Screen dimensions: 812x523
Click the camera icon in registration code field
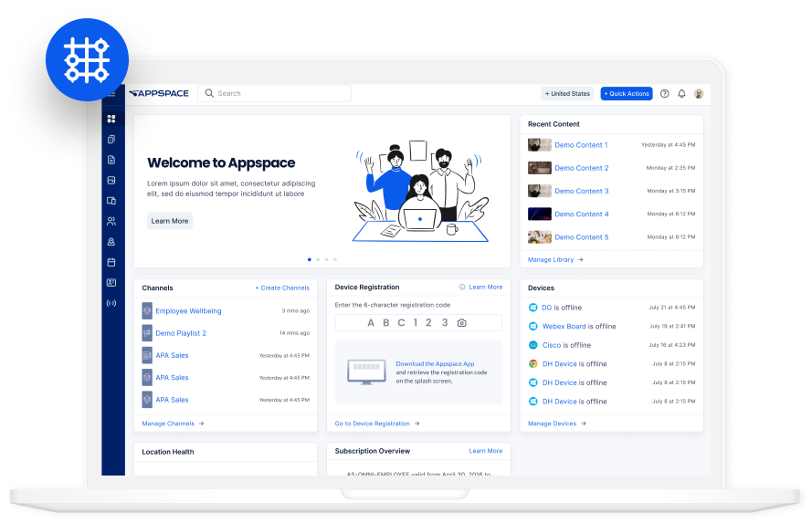tap(462, 323)
